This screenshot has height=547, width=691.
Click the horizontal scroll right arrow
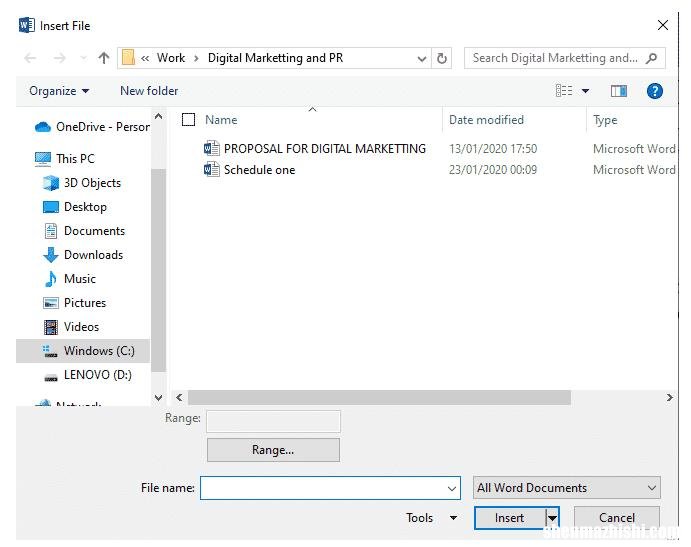670,398
